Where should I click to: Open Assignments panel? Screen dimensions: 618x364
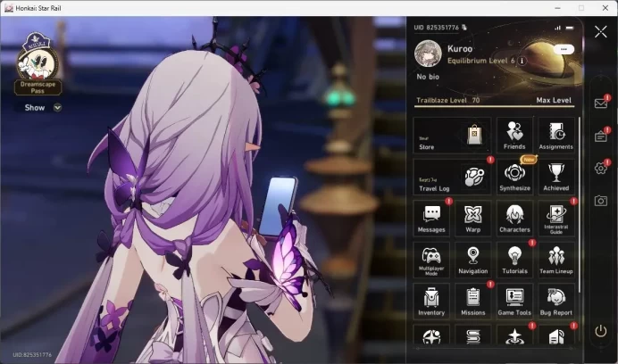click(x=555, y=135)
